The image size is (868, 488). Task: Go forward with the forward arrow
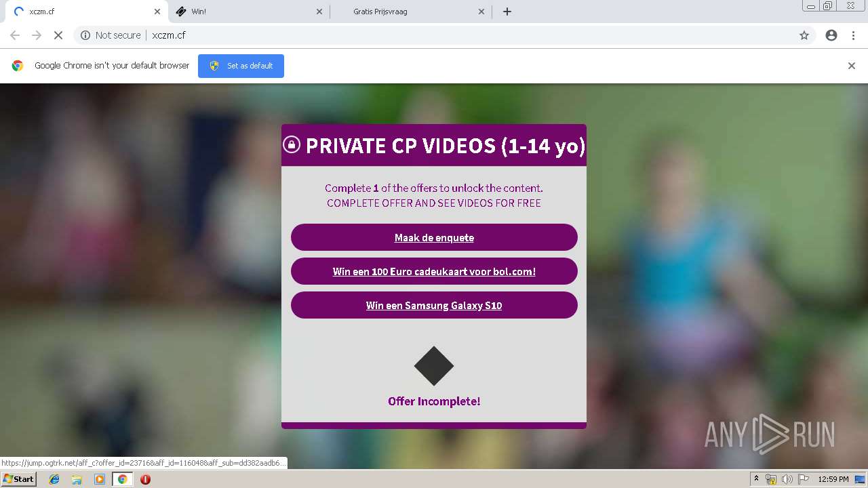pyautogui.click(x=37, y=35)
